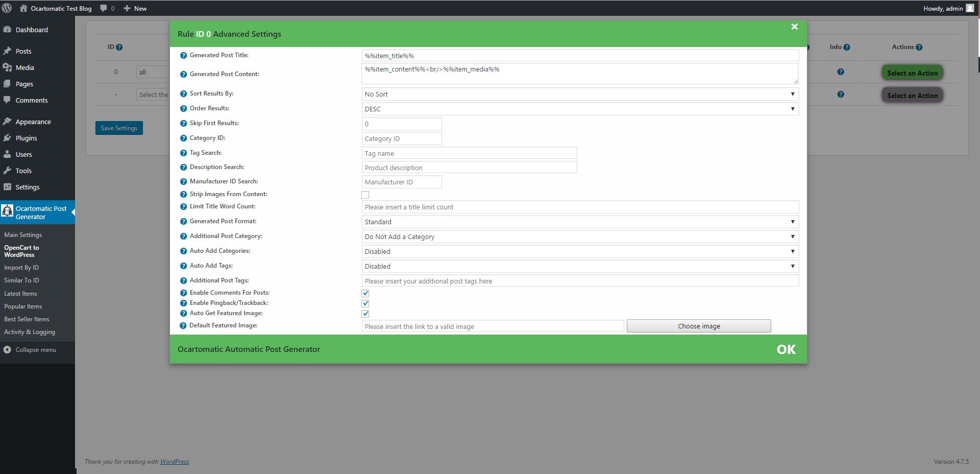Image resolution: width=980 pixels, height=474 pixels.
Task: Click Collapse menu in sidebar
Action: (x=30, y=350)
